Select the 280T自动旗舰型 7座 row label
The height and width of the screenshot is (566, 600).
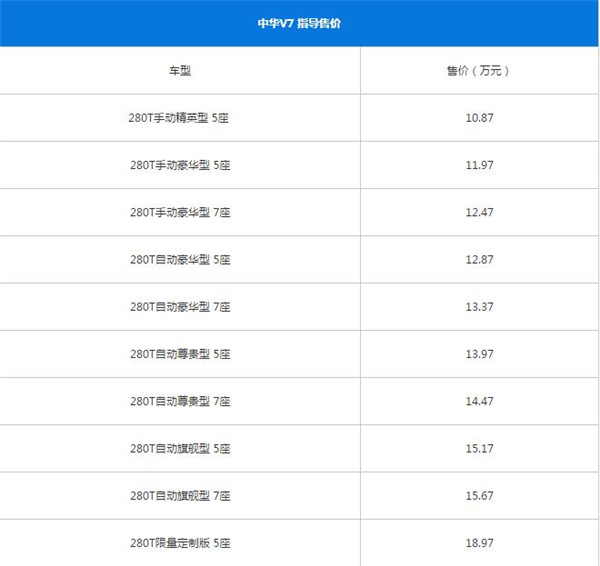coord(180,496)
